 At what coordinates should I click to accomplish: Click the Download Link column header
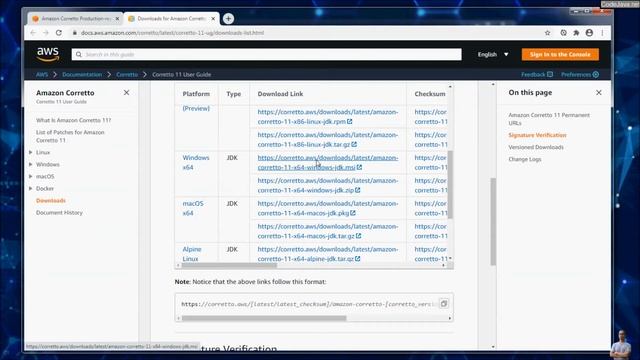tap(280, 94)
